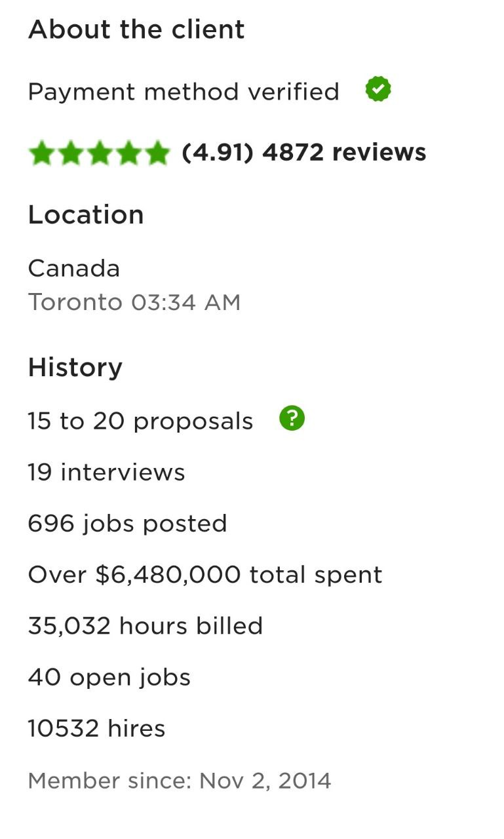The image size is (504, 839).
Task: Click Payment method verified label
Action: click(184, 92)
